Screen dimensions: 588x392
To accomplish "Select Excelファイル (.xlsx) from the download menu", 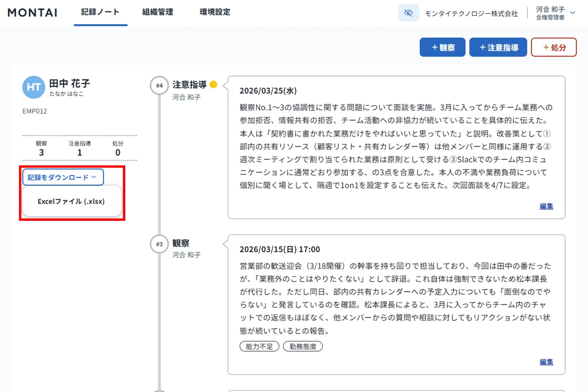I will [x=71, y=201].
